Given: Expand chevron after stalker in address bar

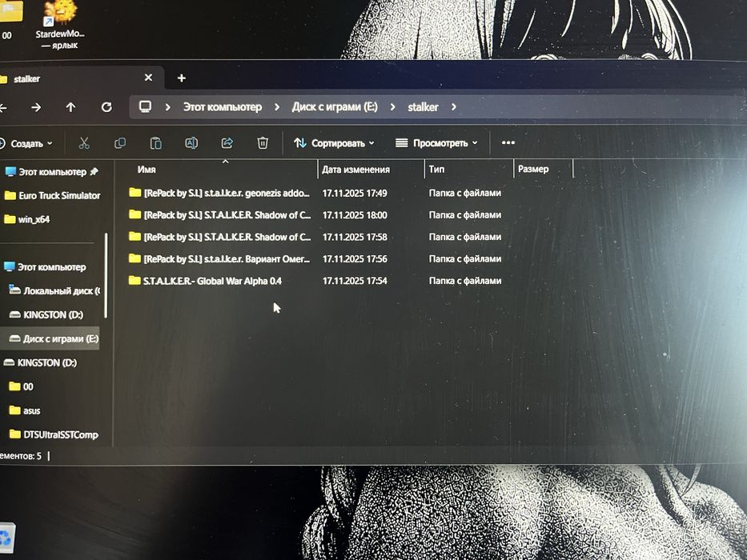Looking at the screenshot, I should [x=453, y=107].
